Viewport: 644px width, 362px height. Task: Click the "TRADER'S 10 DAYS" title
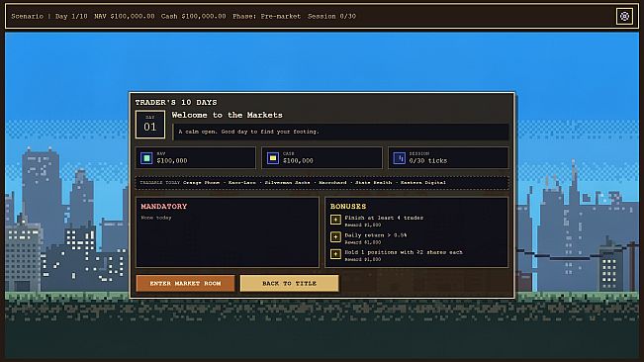[176, 102]
